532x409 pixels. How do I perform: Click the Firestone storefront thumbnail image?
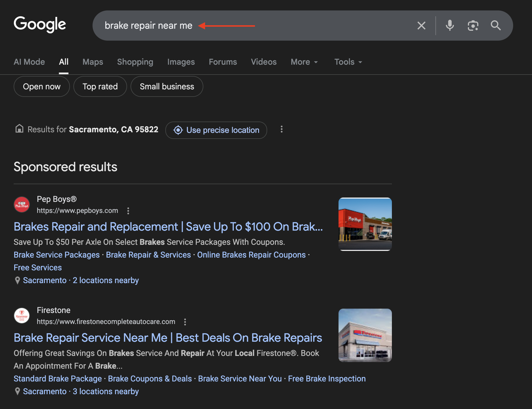tap(365, 335)
